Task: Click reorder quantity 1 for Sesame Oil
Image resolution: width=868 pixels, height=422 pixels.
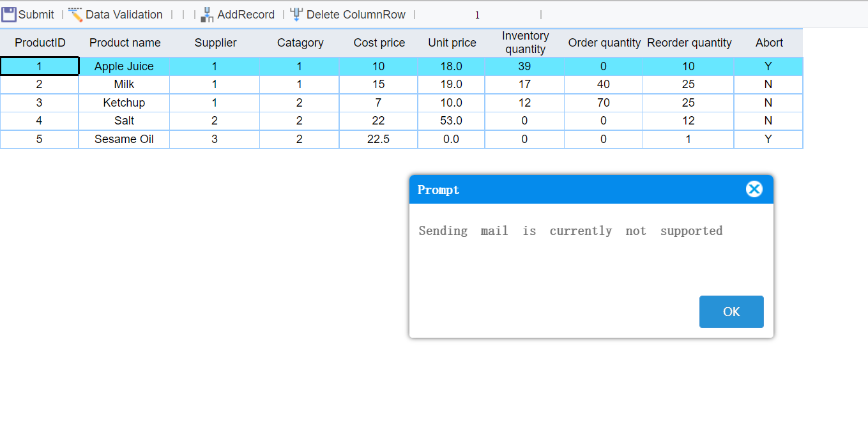Action: (x=689, y=139)
